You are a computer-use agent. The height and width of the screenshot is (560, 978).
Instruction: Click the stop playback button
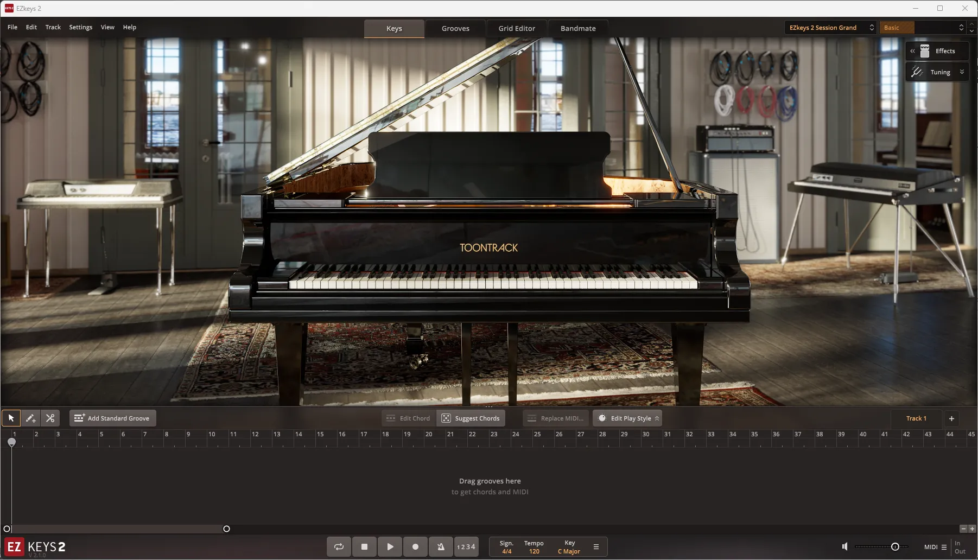tap(364, 547)
